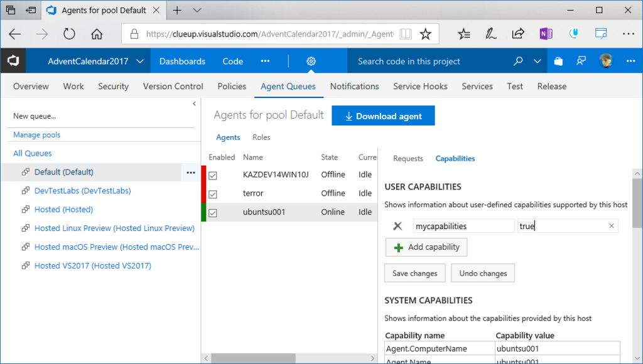The width and height of the screenshot is (643, 364).
Task: Open DevTestLabs queue
Action: click(82, 191)
